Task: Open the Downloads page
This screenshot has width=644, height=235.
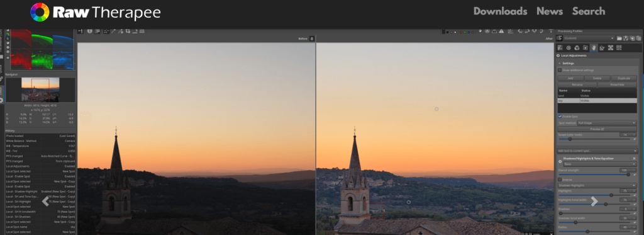Action: pyautogui.click(x=500, y=11)
